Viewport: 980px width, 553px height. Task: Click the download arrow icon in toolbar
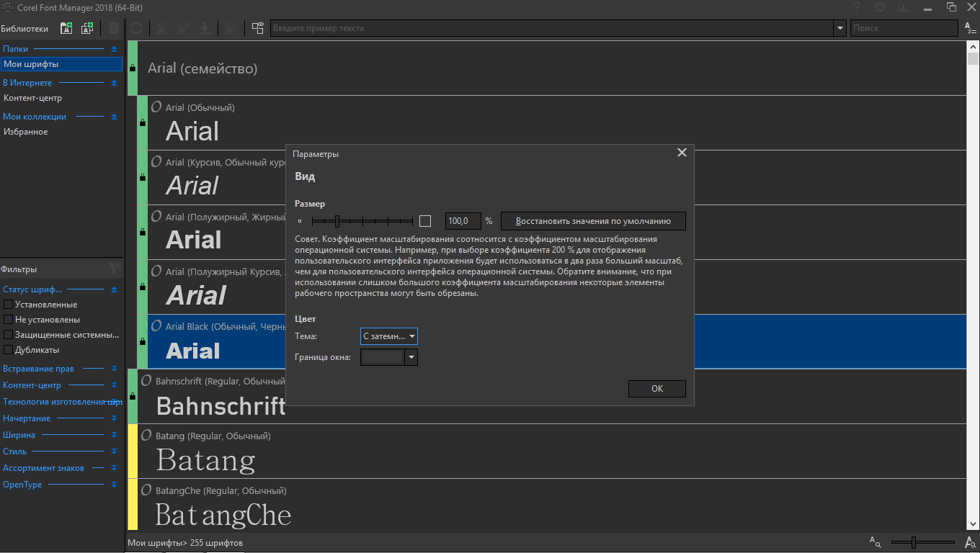(205, 28)
